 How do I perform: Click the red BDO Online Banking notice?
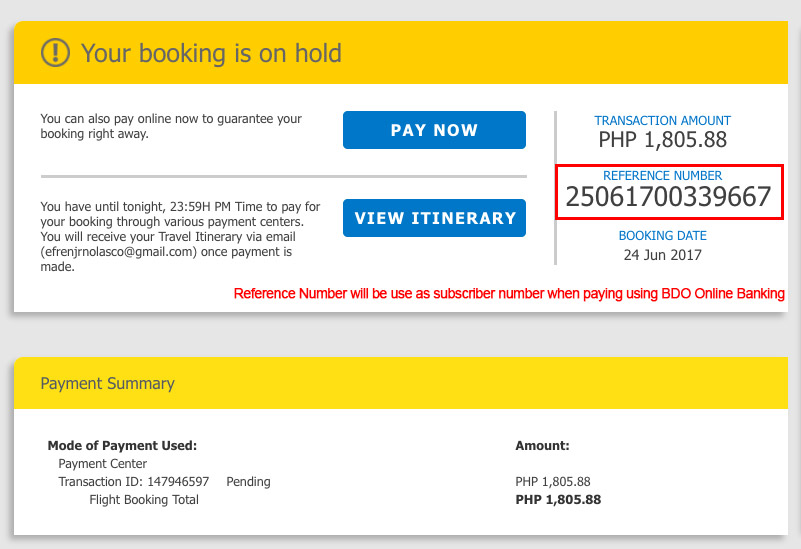coord(509,294)
